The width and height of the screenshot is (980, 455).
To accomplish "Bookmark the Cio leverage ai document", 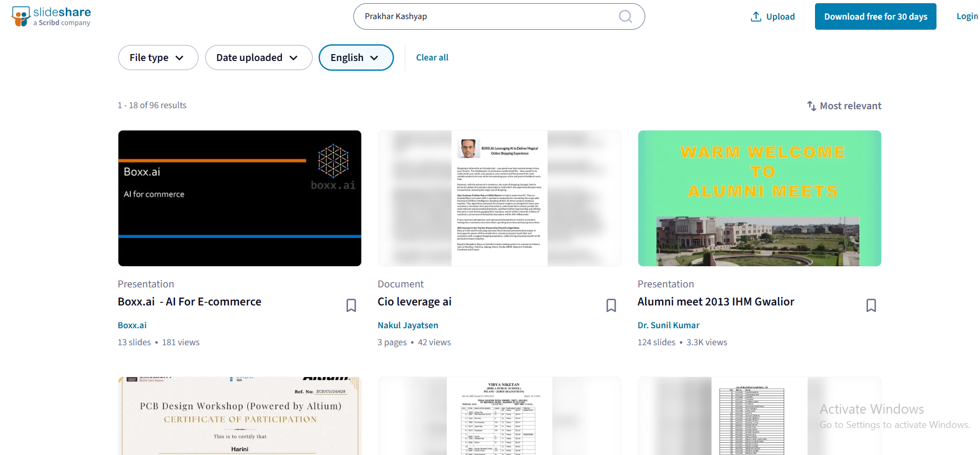I will tap(611, 305).
